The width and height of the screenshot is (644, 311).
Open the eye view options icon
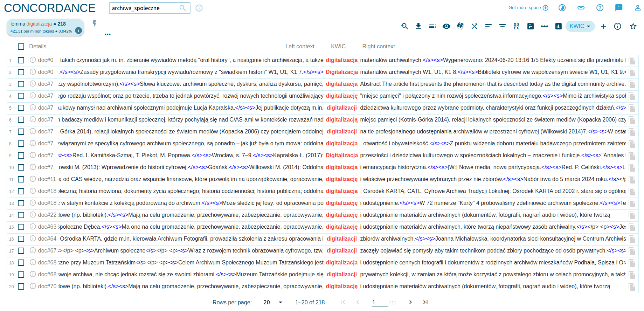[446, 26]
